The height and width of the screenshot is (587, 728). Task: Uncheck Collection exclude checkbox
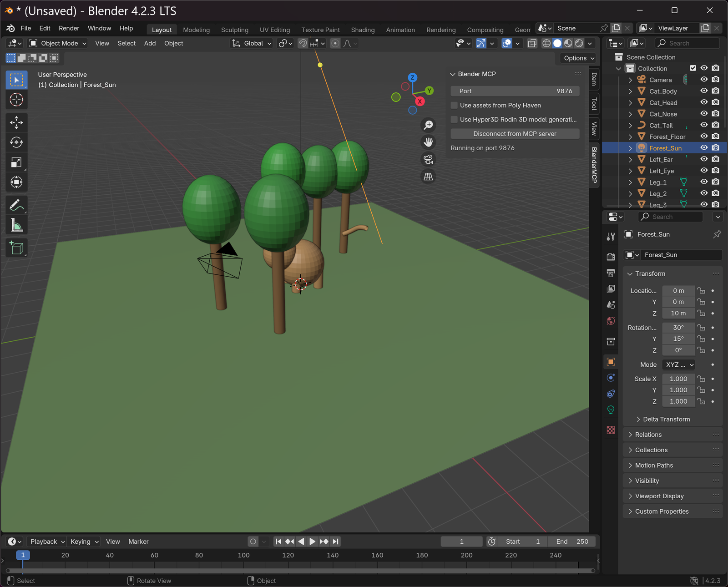coord(693,68)
